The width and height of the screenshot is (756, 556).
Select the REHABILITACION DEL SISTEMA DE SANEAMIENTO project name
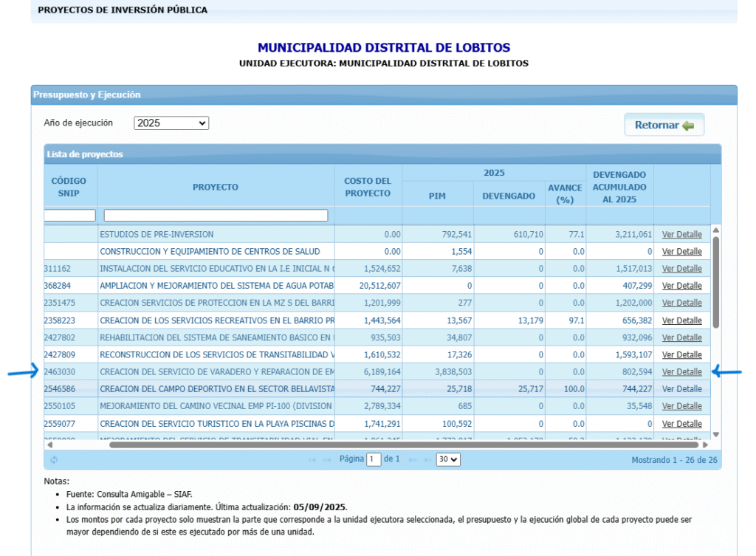(217, 337)
